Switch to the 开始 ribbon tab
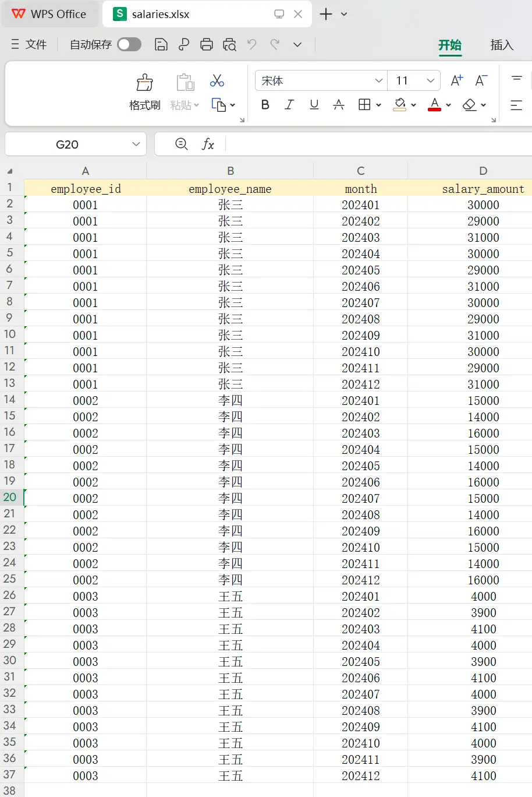This screenshot has height=797, width=532. (450, 45)
